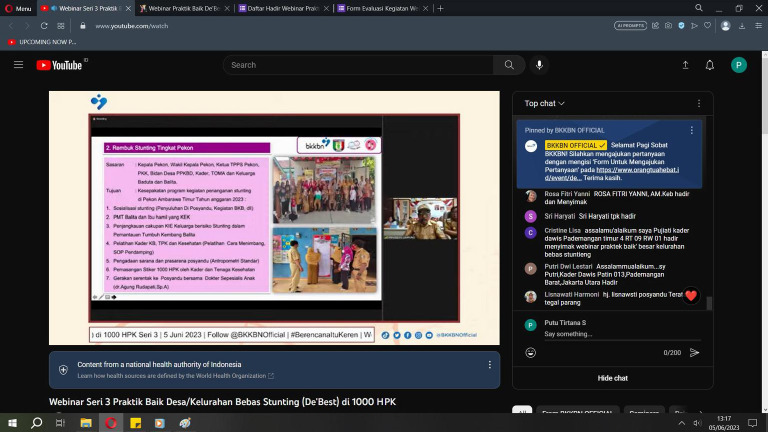
Task: Open the Windows action center notifications
Action: point(752,423)
